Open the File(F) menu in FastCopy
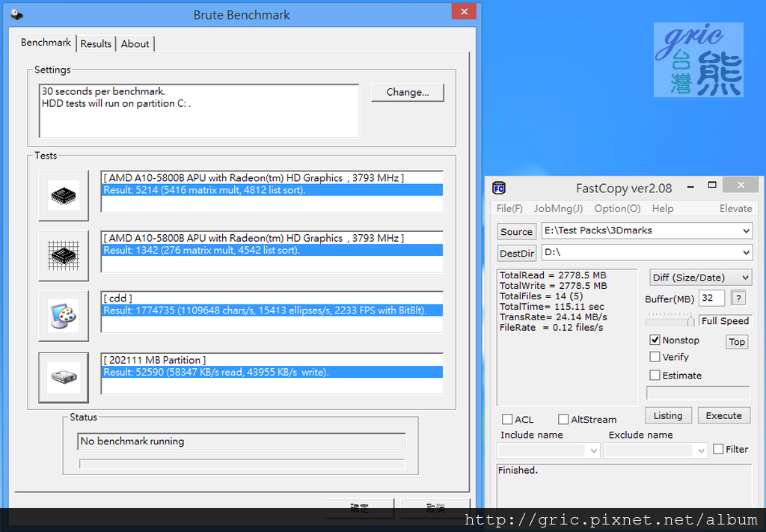766x532 pixels. tap(509, 209)
